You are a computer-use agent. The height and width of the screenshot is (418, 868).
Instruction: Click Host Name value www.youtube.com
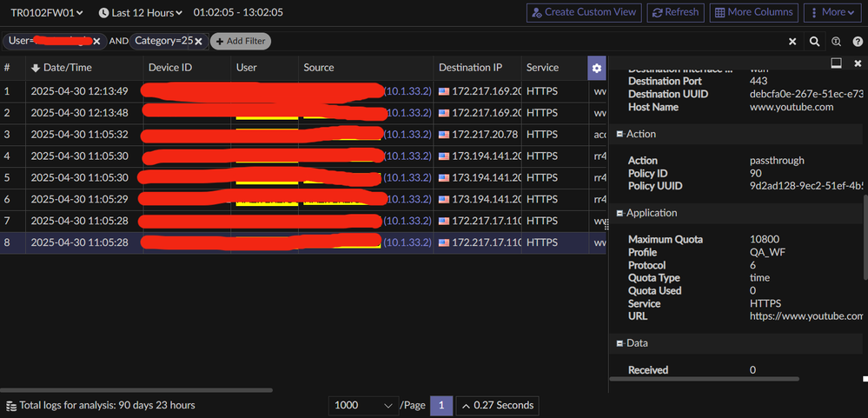pos(791,107)
